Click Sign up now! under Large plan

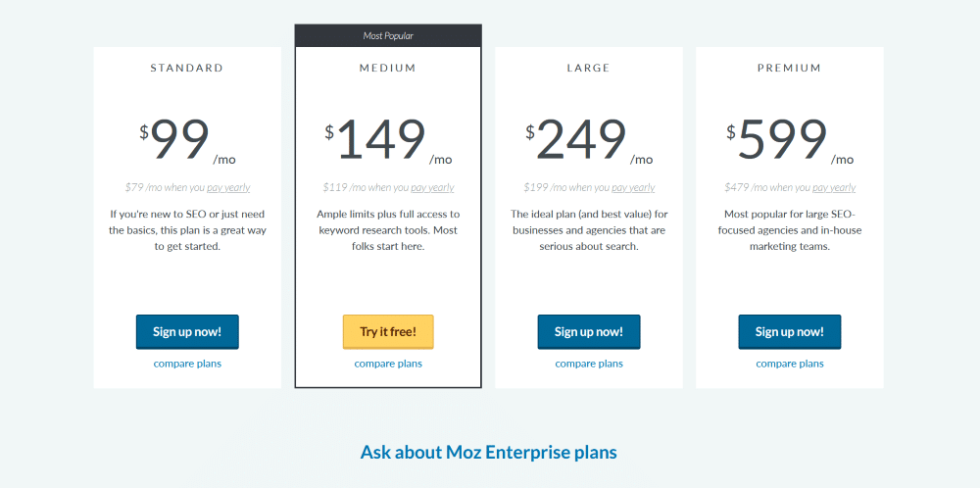[588, 331]
